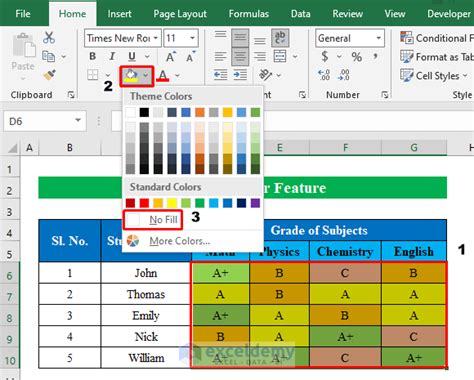
Task: Expand the Name Box dropdown arrow
Action: click(78, 120)
